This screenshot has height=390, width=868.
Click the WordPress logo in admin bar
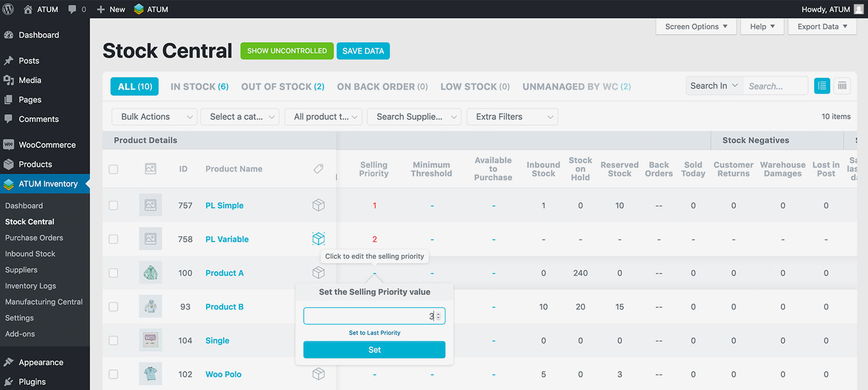9,9
